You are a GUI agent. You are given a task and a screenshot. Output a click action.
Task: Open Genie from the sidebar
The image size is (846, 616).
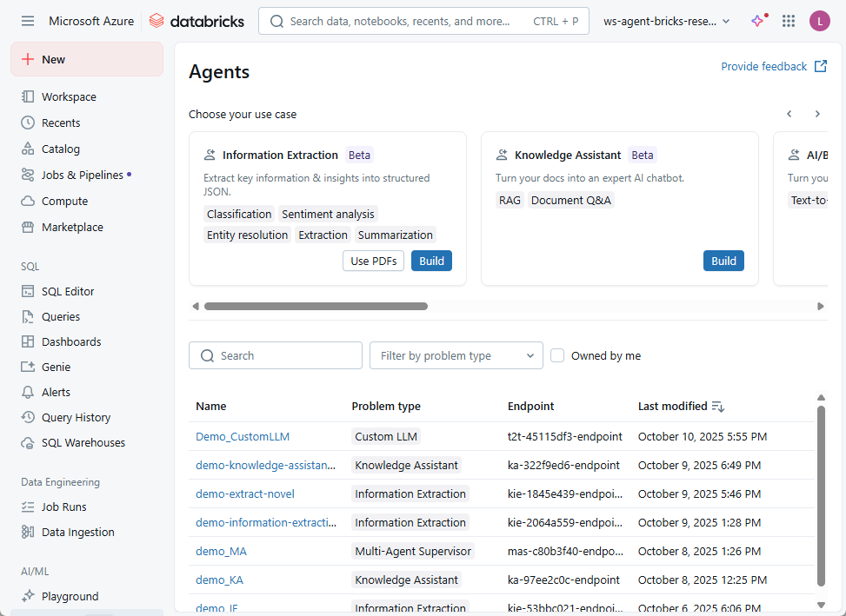pyautogui.click(x=56, y=367)
